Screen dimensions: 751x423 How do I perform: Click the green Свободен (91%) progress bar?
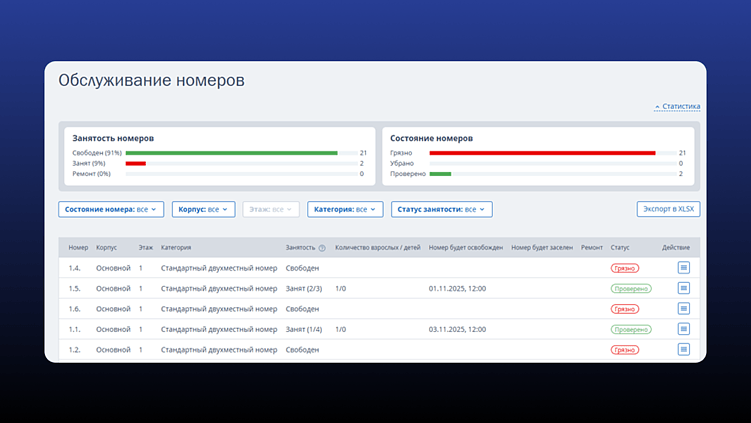point(231,153)
